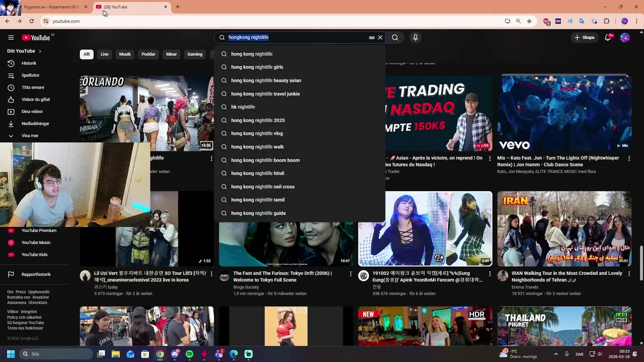Bookmark this page with the star icon
This screenshot has width=644, height=362.
529,21
